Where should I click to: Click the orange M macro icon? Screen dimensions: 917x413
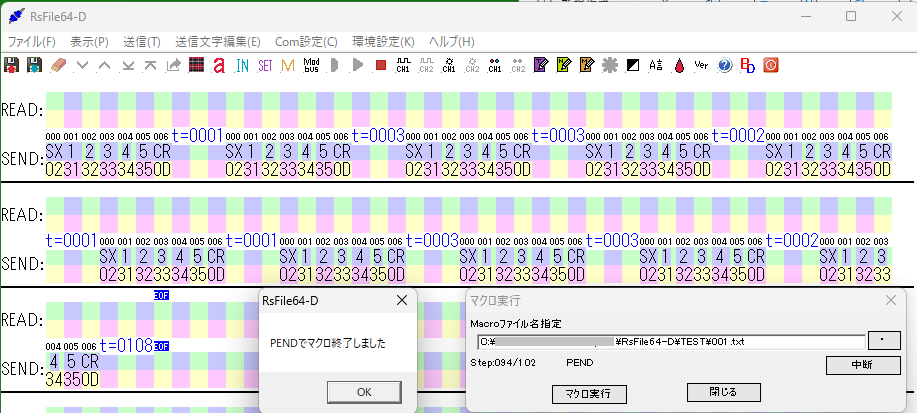pyautogui.click(x=288, y=65)
